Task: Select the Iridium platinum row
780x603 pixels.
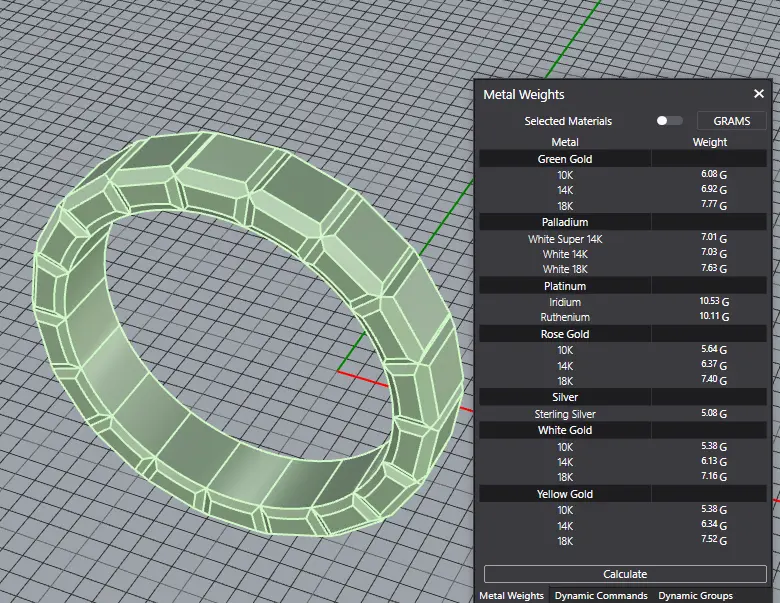Action: 565,302
